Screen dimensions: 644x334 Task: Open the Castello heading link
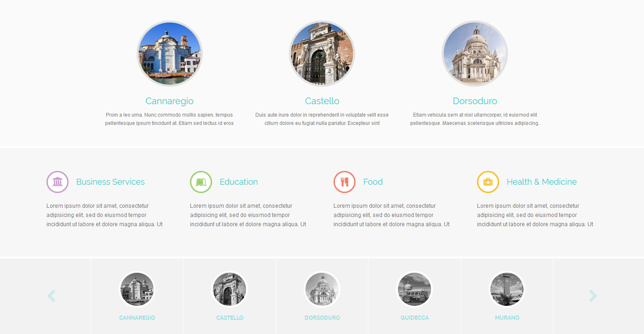322,101
